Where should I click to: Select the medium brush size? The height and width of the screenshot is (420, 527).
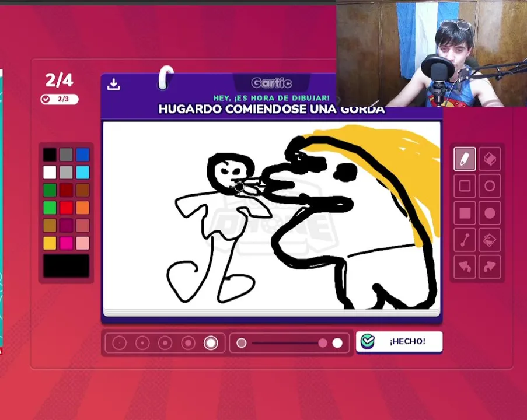point(165,343)
